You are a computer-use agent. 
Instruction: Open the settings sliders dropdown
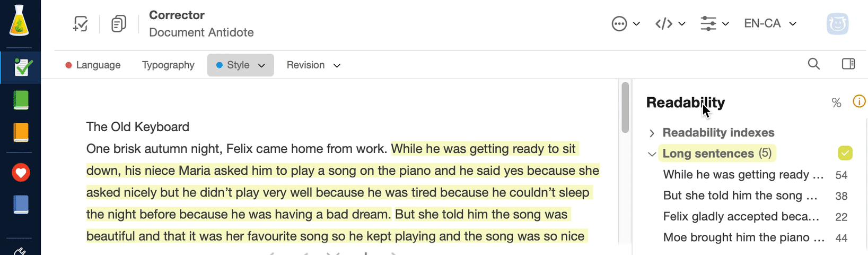tap(714, 23)
